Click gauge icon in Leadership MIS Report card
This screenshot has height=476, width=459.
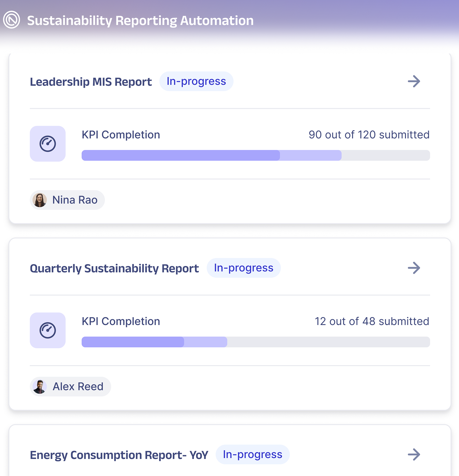click(x=48, y=144)
